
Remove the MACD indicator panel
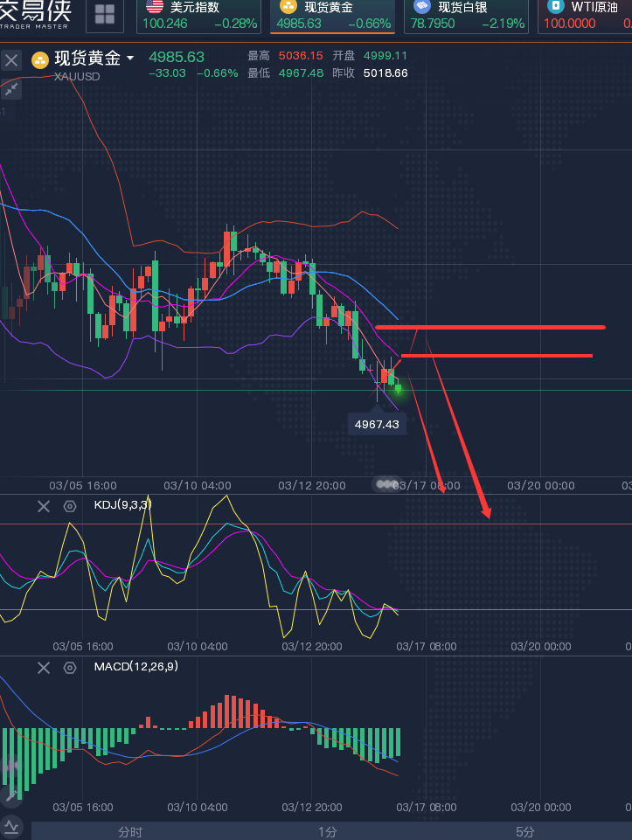44,669
